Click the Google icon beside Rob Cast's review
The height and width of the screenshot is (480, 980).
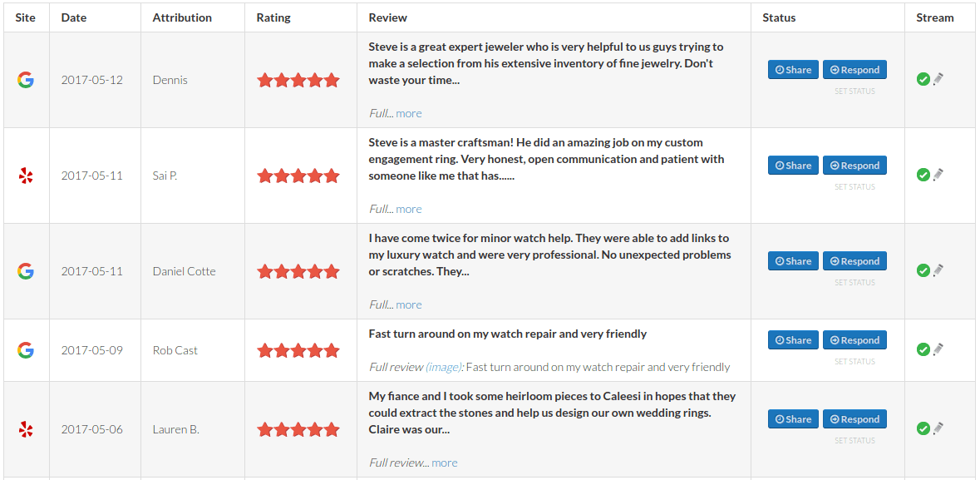click(x=26, y=350)
